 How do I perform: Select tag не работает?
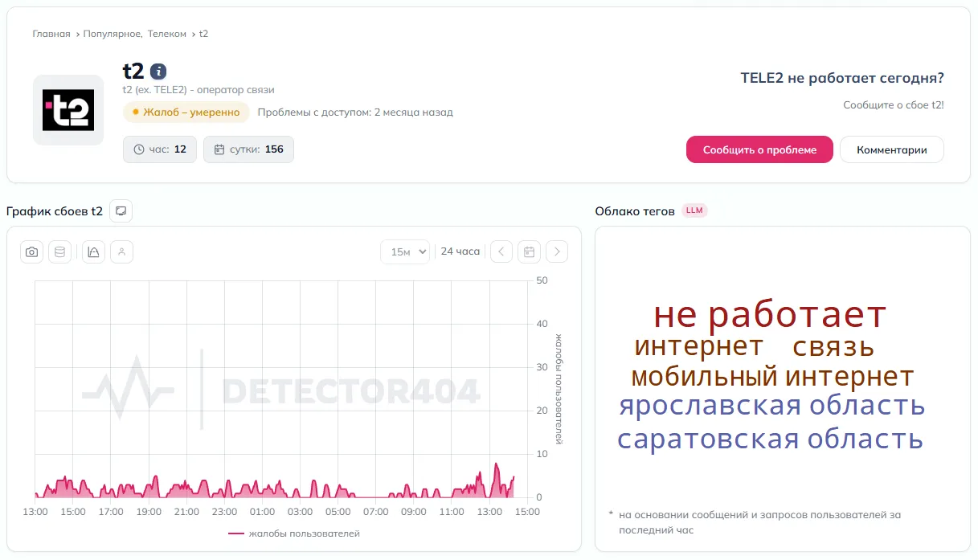(x=770, y=315)
